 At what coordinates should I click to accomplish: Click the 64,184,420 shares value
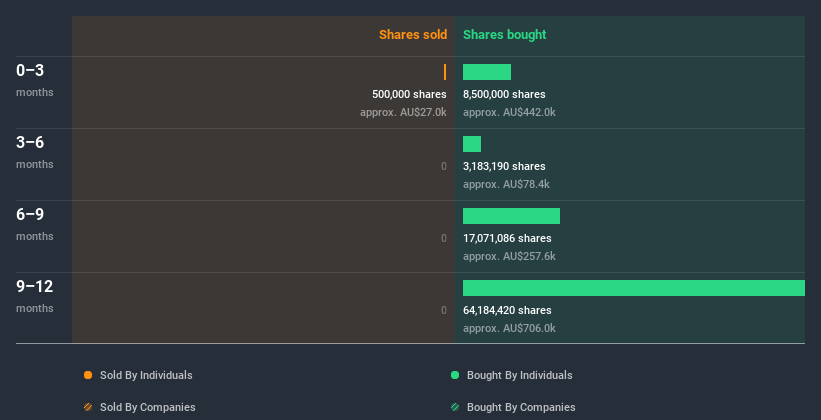(507, 310)
